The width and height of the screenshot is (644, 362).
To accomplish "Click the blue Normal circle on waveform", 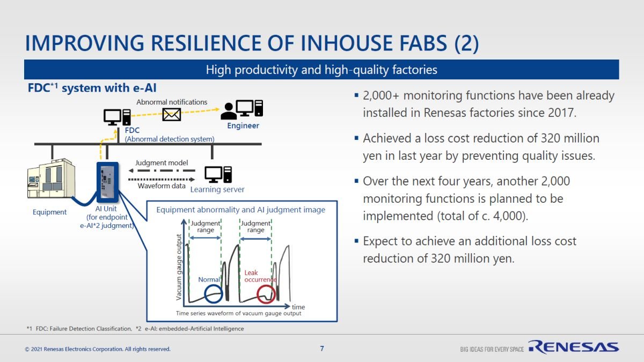I will tap(213, 293).
